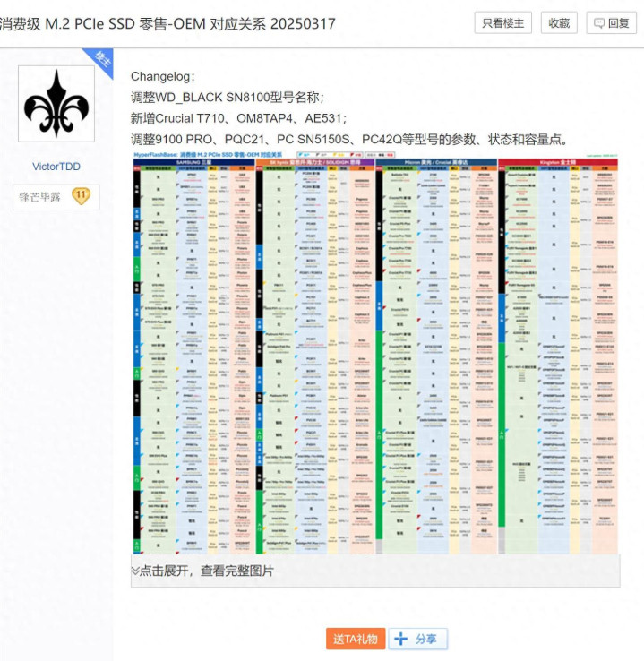Image resolution: width=644 pixels, height=661 pixels.
Task: Open the SSD retail-OEM table image
Action: [x=375, y=352]
